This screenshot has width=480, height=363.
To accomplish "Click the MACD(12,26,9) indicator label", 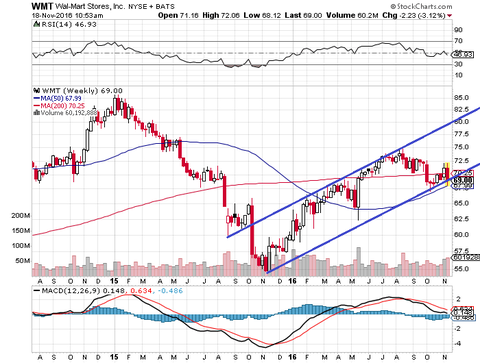I will [71, 291].
